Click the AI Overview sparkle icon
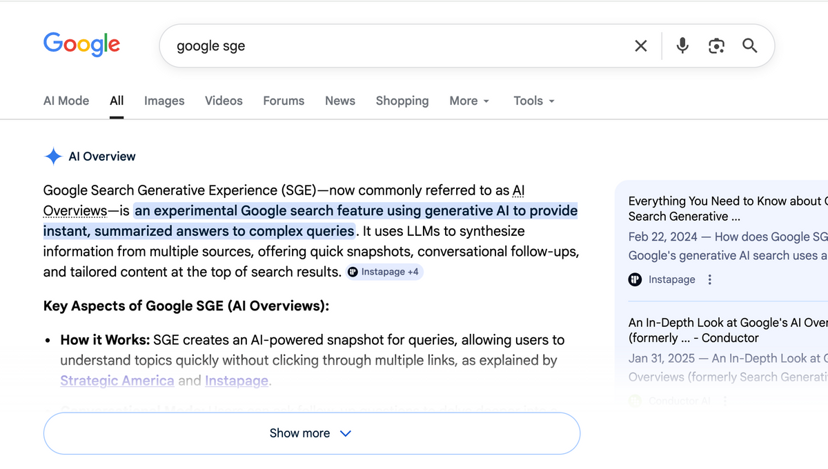This screenshot has width=828, height=469. point(53,156)
